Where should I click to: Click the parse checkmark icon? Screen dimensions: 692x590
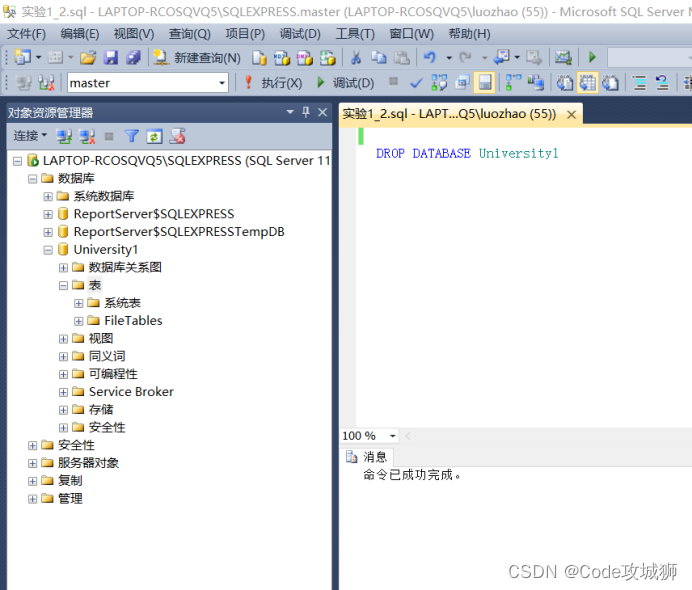point(416,83)
